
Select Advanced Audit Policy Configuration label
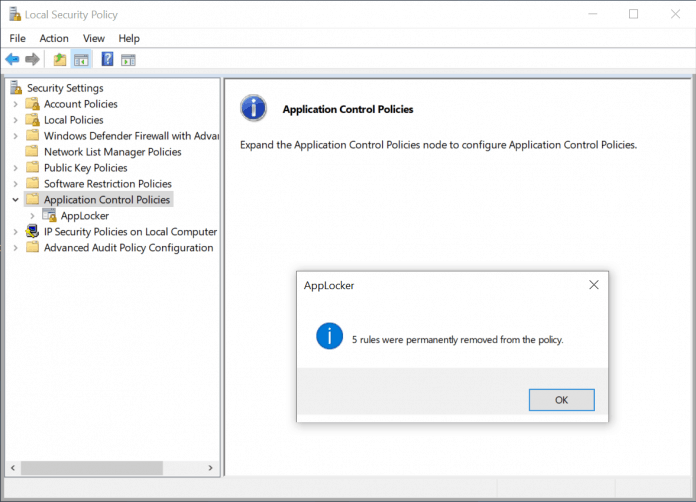click(x=129, y=248)
